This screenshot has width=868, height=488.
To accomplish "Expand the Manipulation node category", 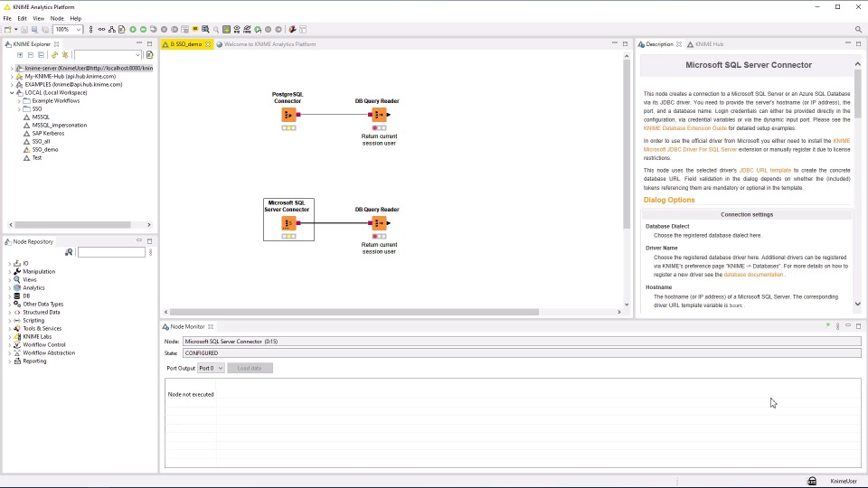I will (x=9, y=272).
